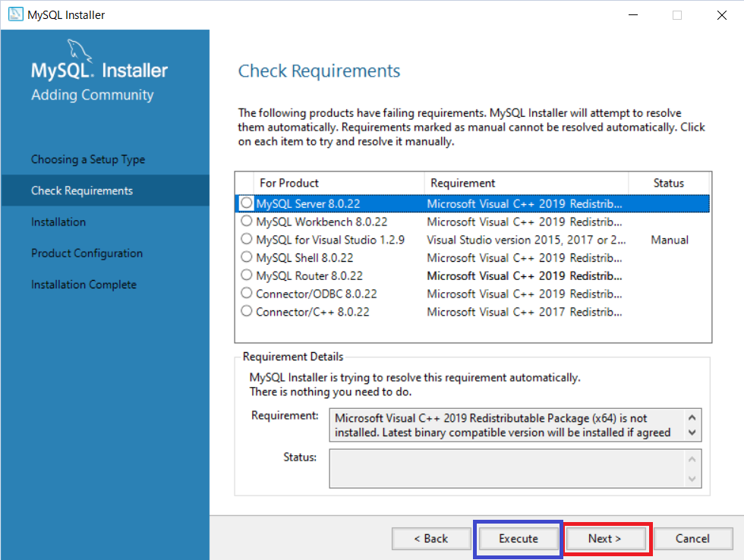Select the MySQL Server 8.0.22 row text
Screen dimensions: 744x560
coord(308,203)
